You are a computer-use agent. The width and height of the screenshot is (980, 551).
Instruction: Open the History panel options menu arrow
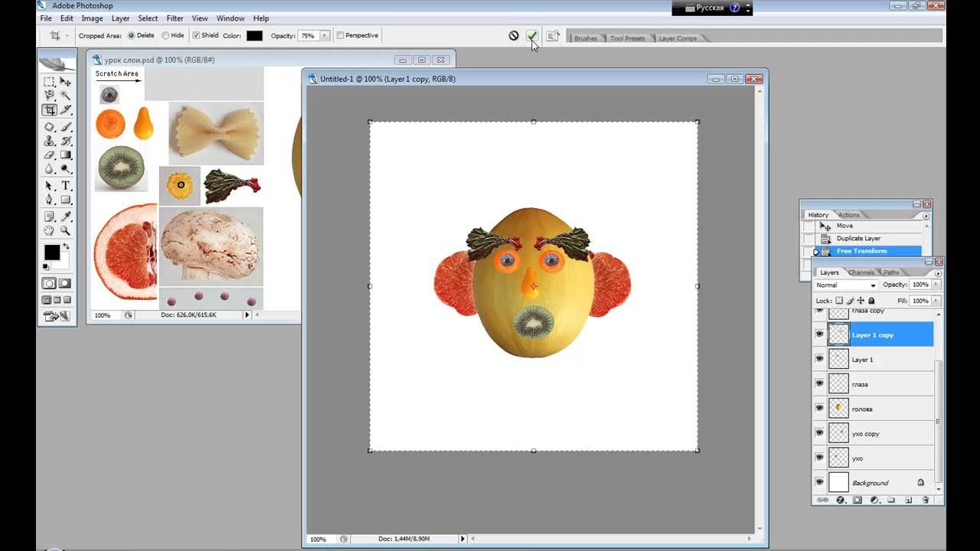pyautogui.click(x=926, y=216)
